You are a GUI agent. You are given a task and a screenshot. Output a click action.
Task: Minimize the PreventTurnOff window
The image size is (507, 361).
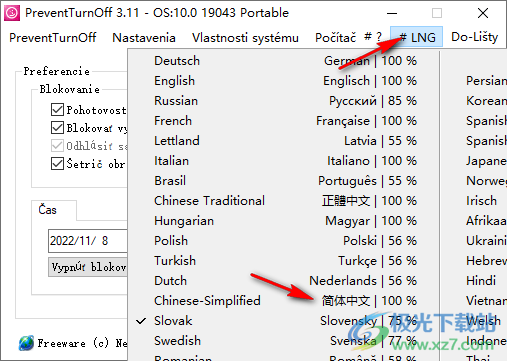tap(392, 13)
